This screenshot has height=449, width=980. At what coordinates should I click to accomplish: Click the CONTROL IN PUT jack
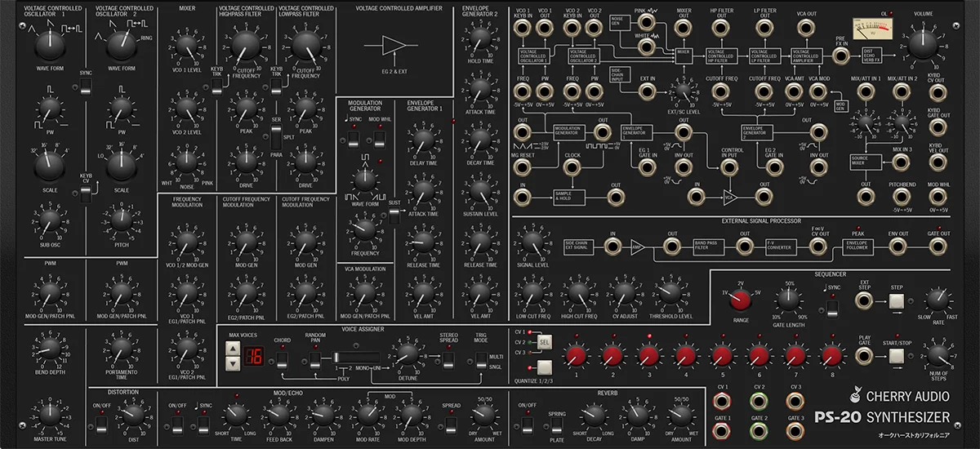point(732,169)
